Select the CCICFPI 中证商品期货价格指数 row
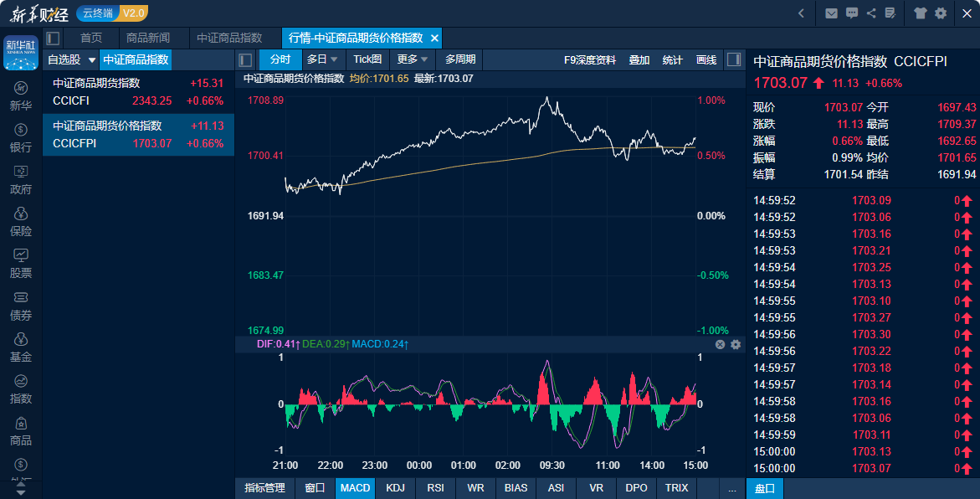 [x=138, y=135]
